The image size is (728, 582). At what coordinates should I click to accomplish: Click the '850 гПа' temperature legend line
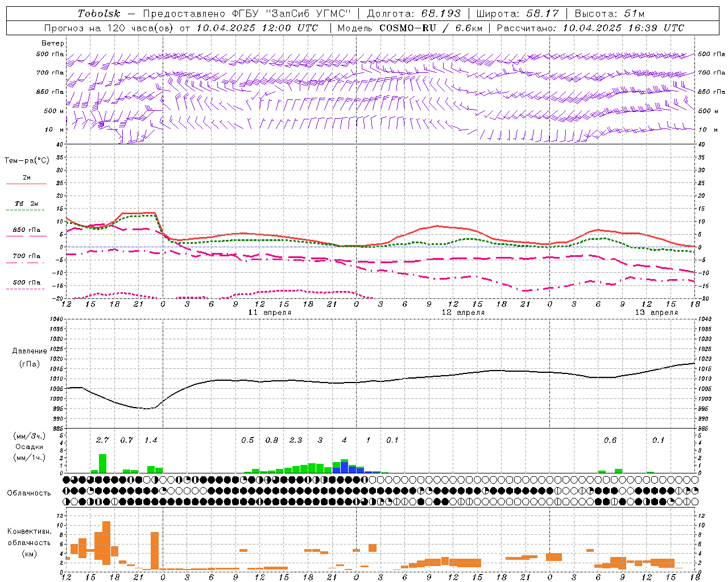click(x=26, y=236)
